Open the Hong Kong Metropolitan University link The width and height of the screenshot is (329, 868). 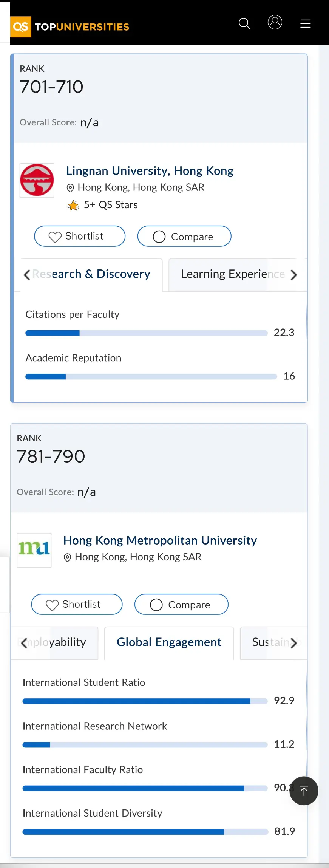[160, 540]
